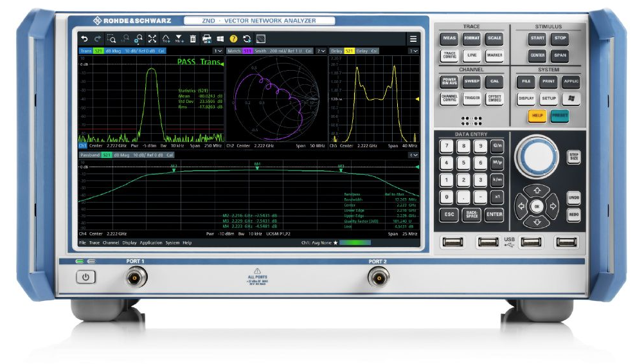This screenshot has width=644, height=364.
Task: Push the MARKER hardkey
Action: coord(494,55)
